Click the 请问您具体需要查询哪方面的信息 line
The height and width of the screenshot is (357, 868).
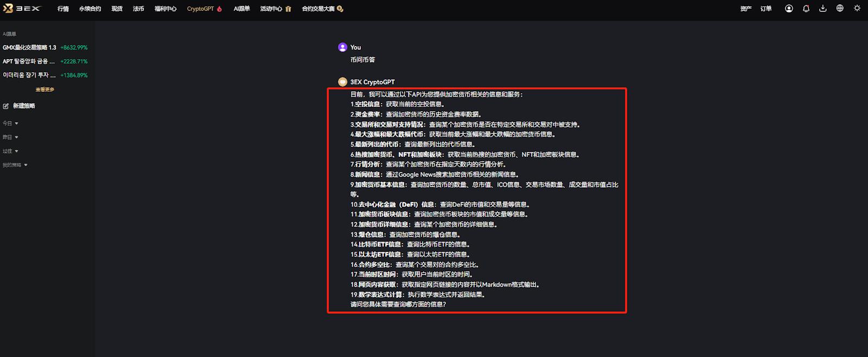[399, 304]
